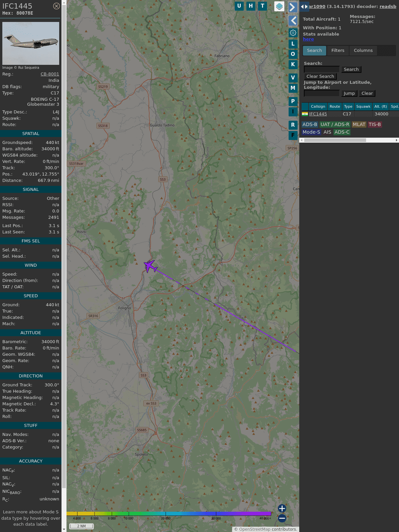Switch to the Columns tab
The image size is (399, 532).
pyautogui.click(x=363, y=51)
